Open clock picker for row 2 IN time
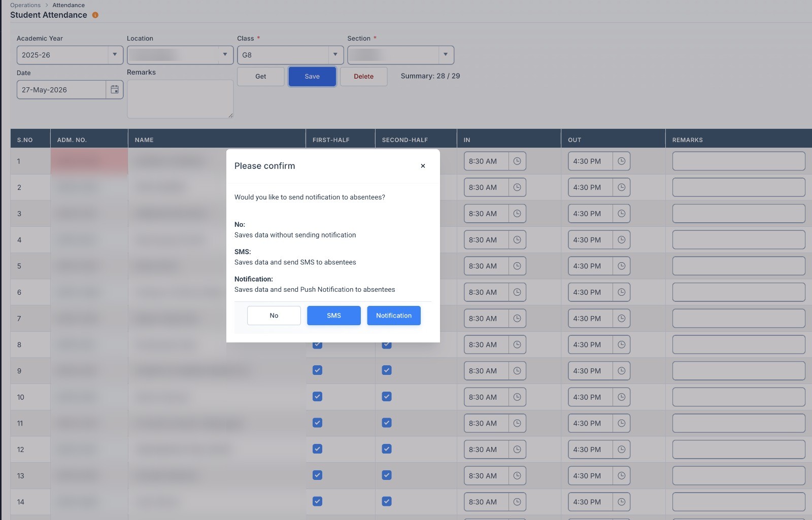 pyautogui.click(x=517, y=187)
